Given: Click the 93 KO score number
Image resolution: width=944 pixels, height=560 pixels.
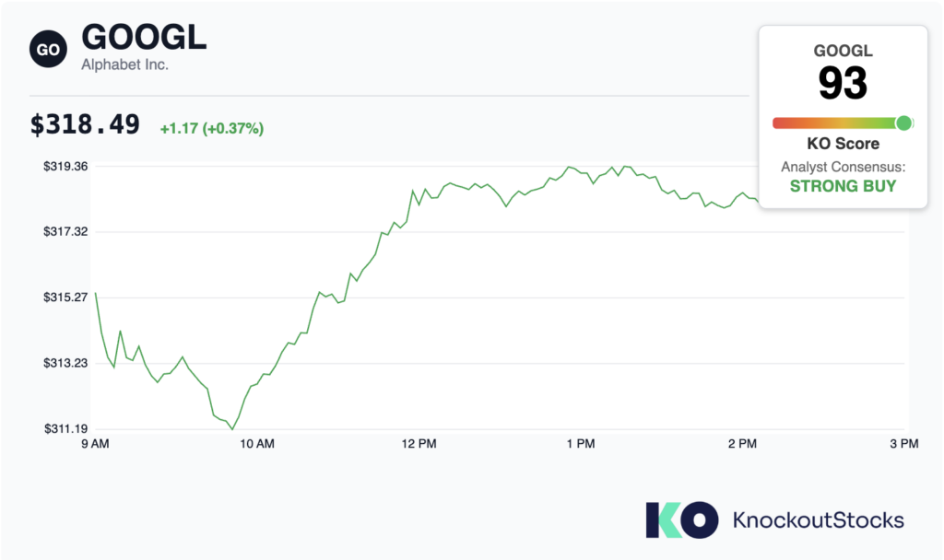Looking at the screenshot, I should [843, 83].
